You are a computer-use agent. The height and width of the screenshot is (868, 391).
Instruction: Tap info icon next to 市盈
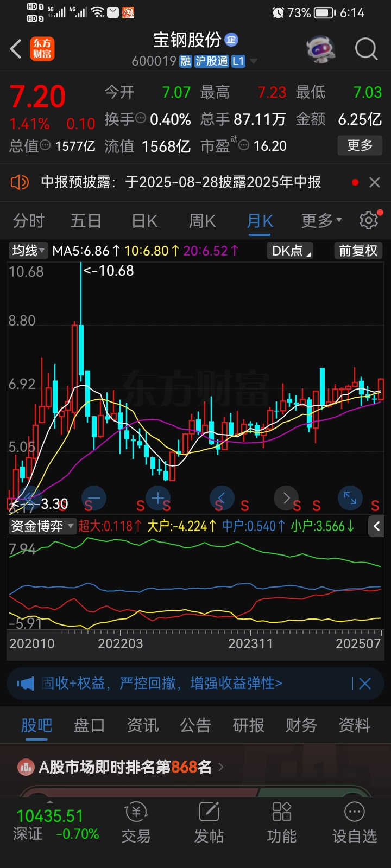coord(244,145)
